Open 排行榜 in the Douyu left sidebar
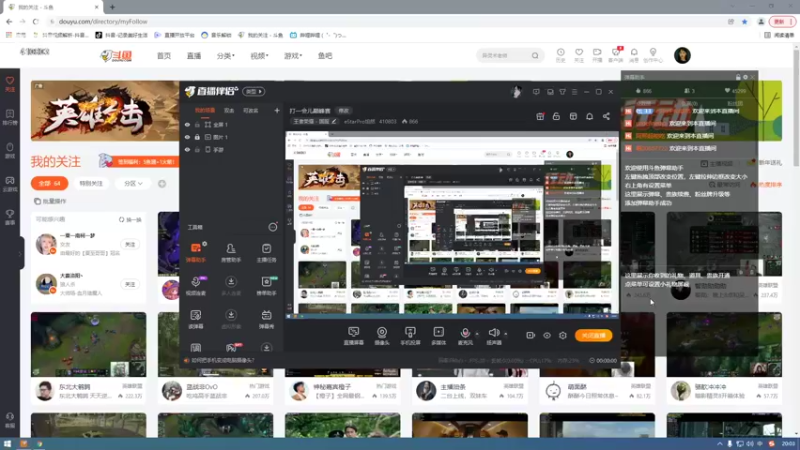The image size is (800, 450). tap(10, 117)
